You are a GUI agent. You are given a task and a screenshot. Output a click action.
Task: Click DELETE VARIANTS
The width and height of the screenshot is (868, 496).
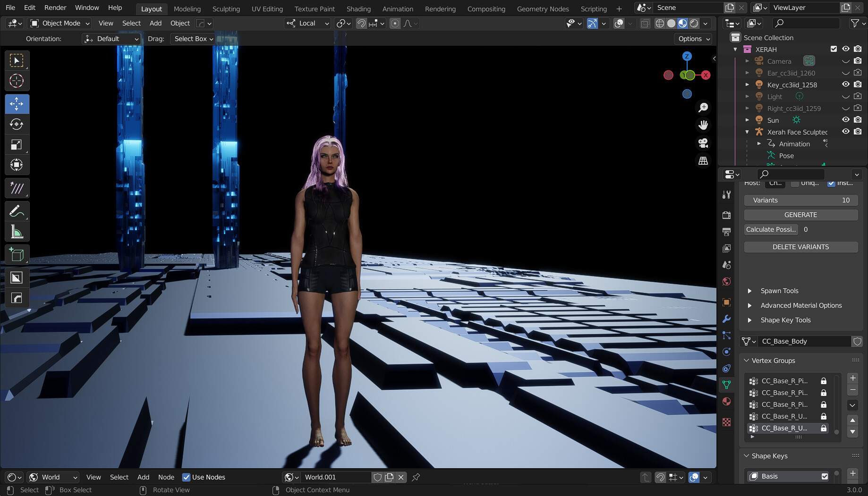[800, 247]
